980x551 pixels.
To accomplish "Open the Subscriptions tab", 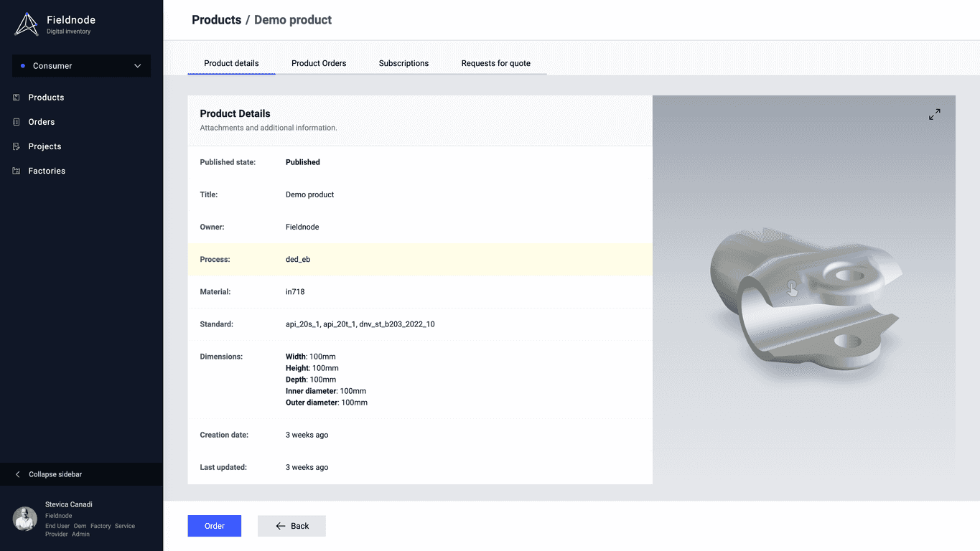I will tap(403, 63).
